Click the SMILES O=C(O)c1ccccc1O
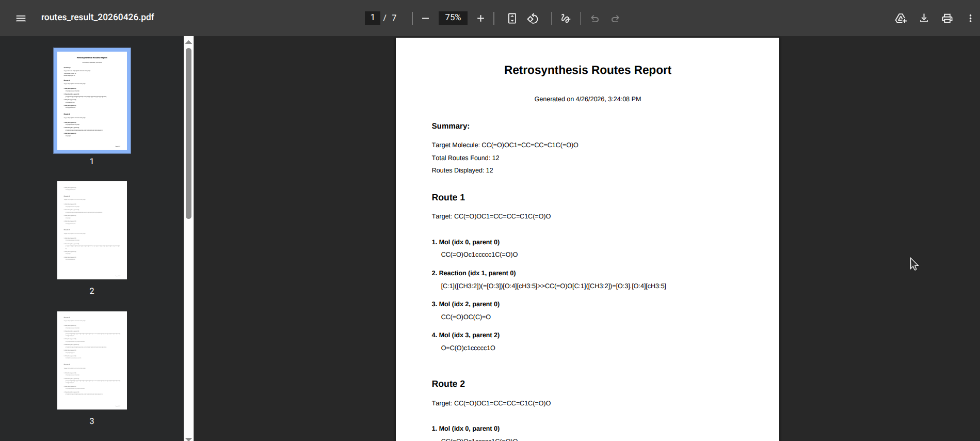 tap(468, 348)
